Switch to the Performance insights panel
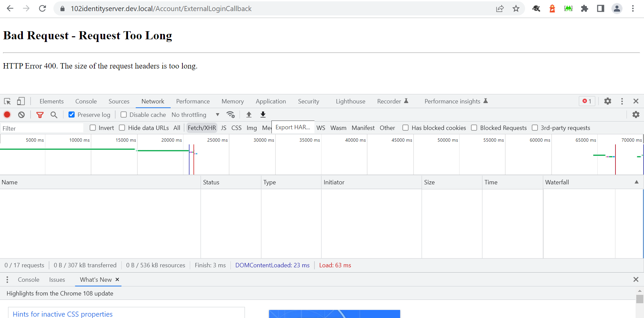The height and width of the screenshot is (318, 644). coord(456,101)
